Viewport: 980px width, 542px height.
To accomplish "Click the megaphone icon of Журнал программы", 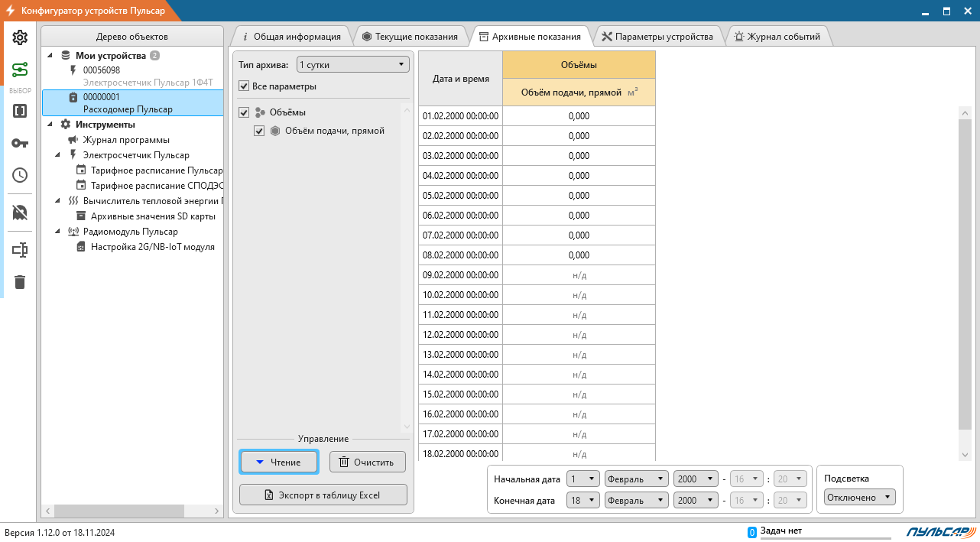I will pos(73,140).
